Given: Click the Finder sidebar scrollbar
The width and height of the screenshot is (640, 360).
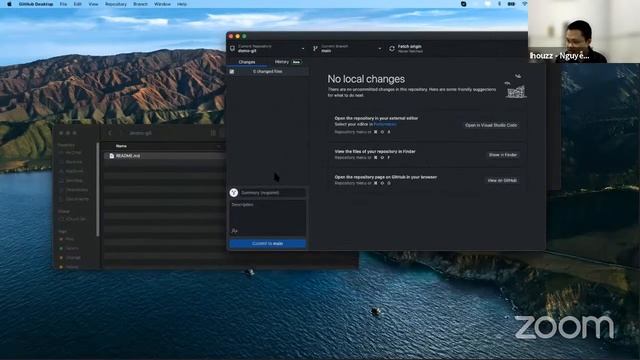Looking at the screenshot, I should coord(98,189).
